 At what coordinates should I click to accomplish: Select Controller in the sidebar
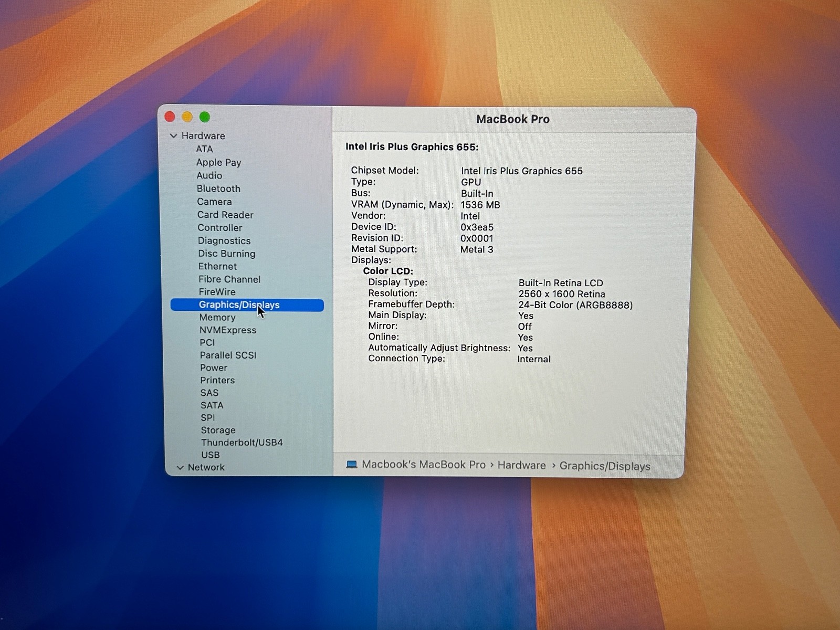pyautogui.click(x=220, y=228)
